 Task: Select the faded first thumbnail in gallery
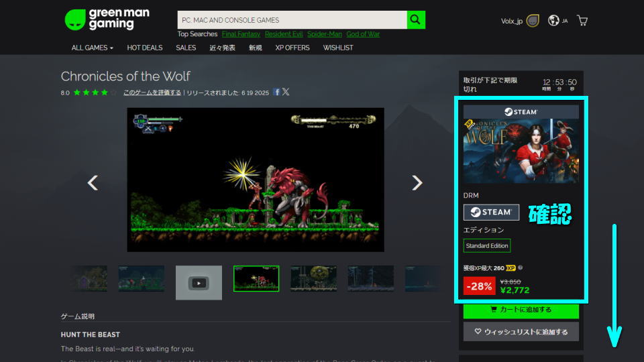coord(89,278)
